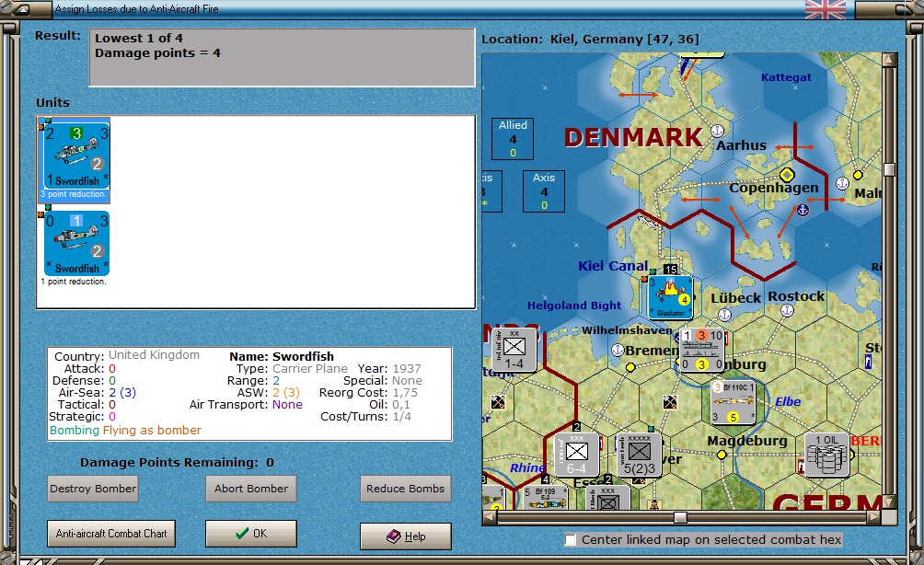
Task: Click the Reduce Bombs button
Action: pos(406,489)
